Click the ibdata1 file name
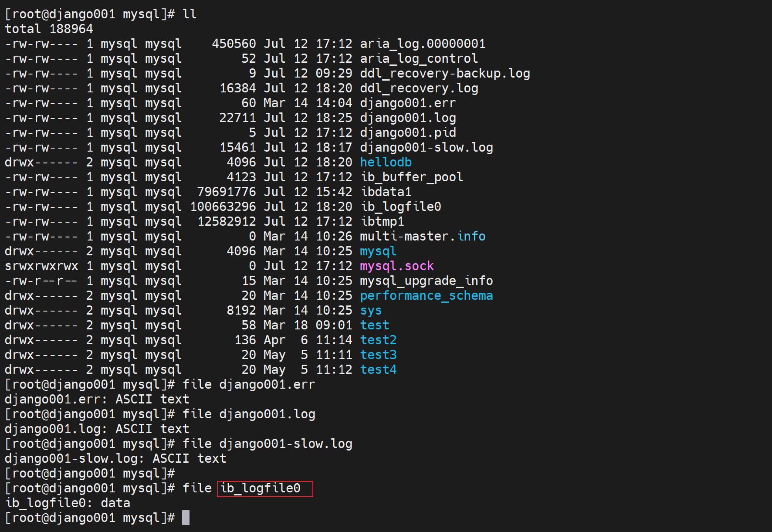The width and height of the screenshot is (772, 532). click(386, 192)
